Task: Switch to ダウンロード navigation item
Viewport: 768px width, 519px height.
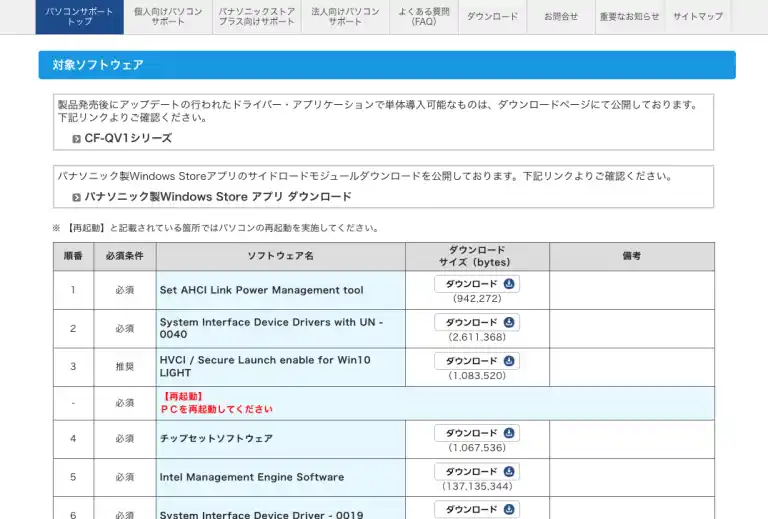Action: (x=492, y=16)
